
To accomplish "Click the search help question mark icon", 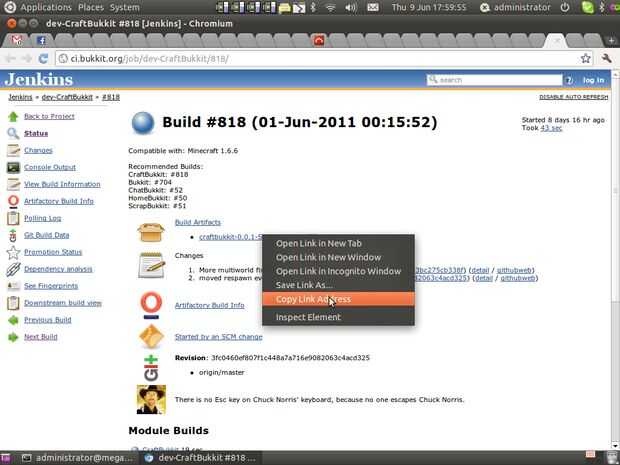I will (x=569, y=80).
